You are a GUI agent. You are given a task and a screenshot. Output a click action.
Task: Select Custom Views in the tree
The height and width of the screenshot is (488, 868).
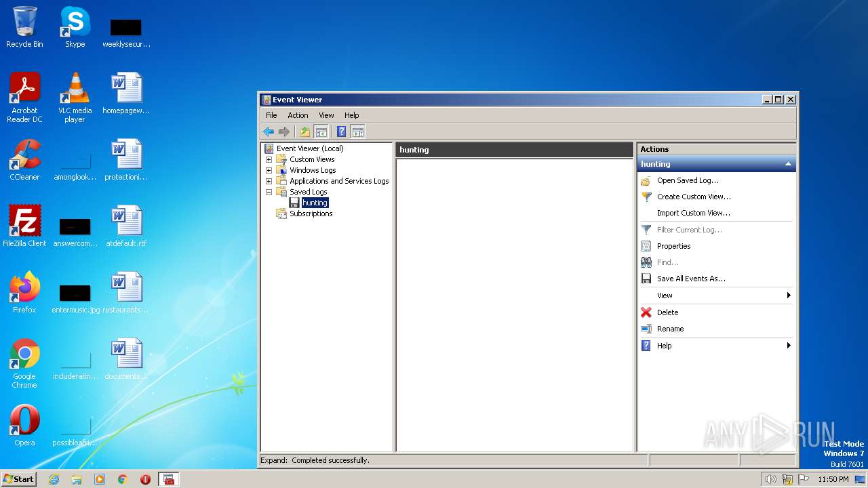312,159
